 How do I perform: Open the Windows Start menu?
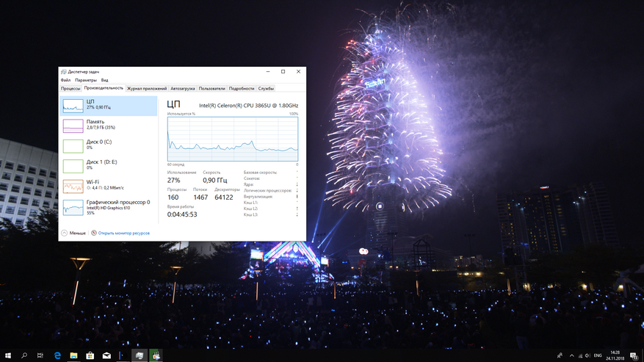(7, 355)
